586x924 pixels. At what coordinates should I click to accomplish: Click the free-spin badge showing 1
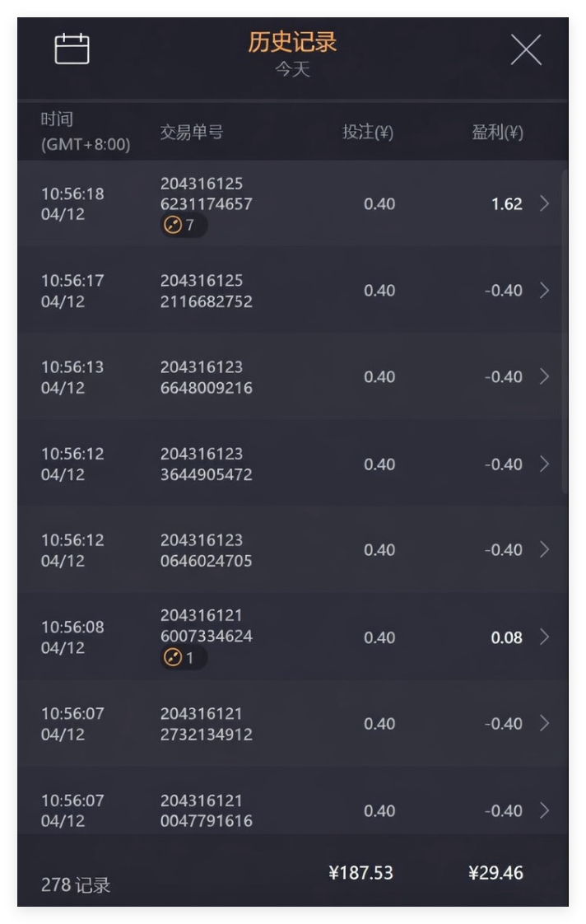[x=184, y=658]
